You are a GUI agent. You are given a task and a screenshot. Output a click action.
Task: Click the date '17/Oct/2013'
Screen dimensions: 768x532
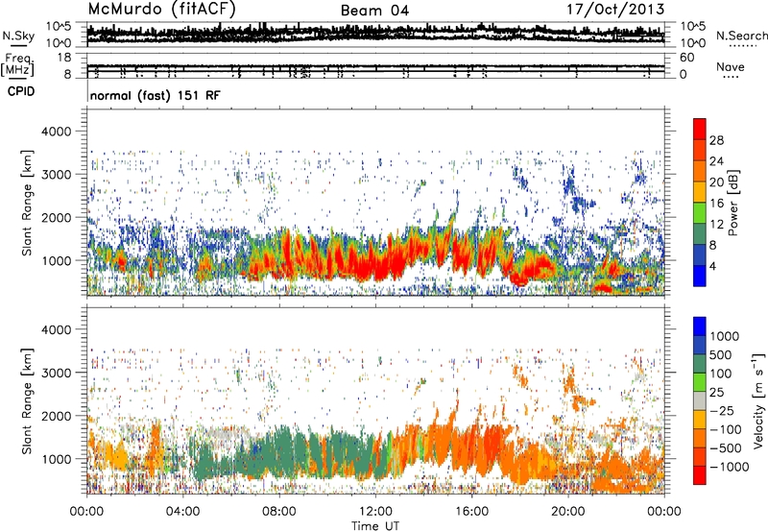tap(615, 10)
